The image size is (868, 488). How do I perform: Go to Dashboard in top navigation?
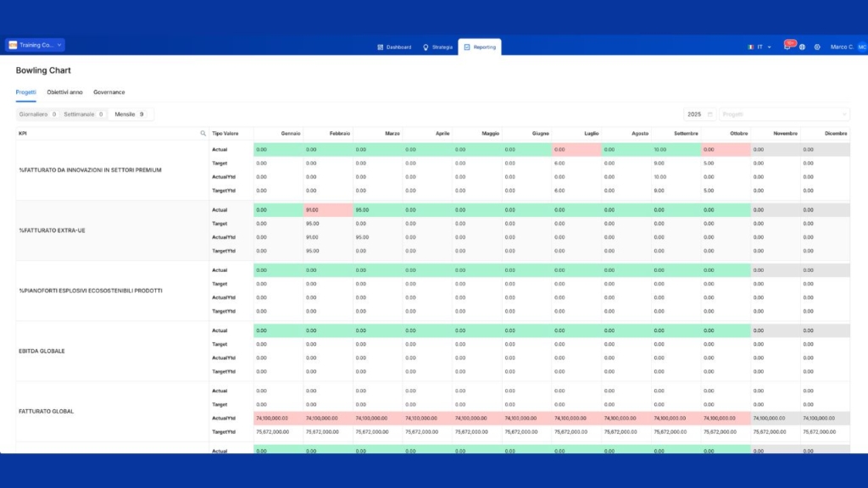[x=394, y=47]
